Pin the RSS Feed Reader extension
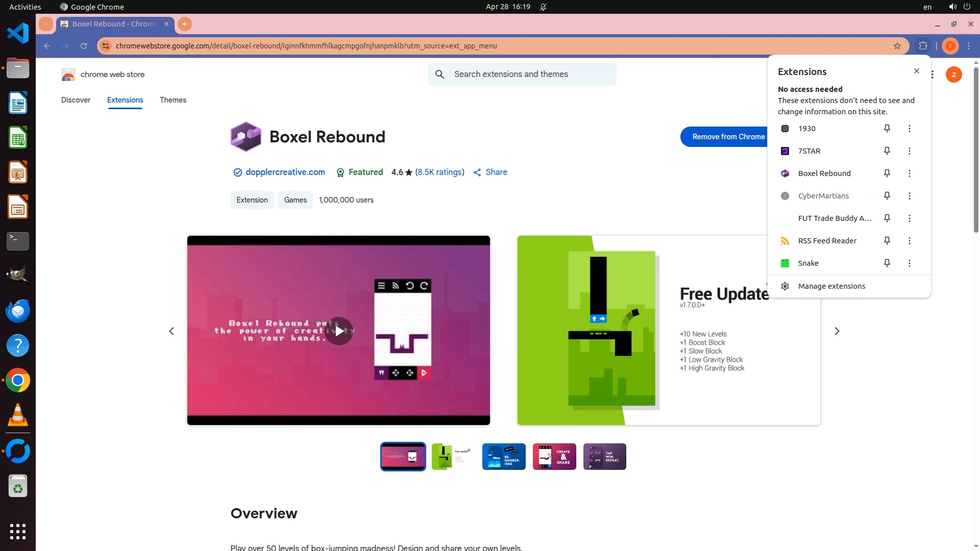 pyautogui.click(x=887, y=241)
